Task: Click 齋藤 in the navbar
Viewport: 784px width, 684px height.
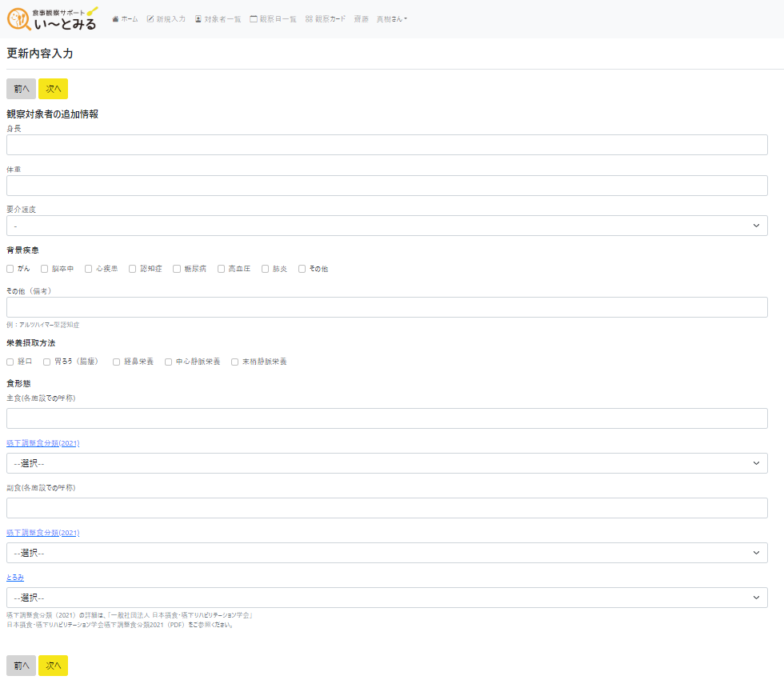Action: pos(362,19)
